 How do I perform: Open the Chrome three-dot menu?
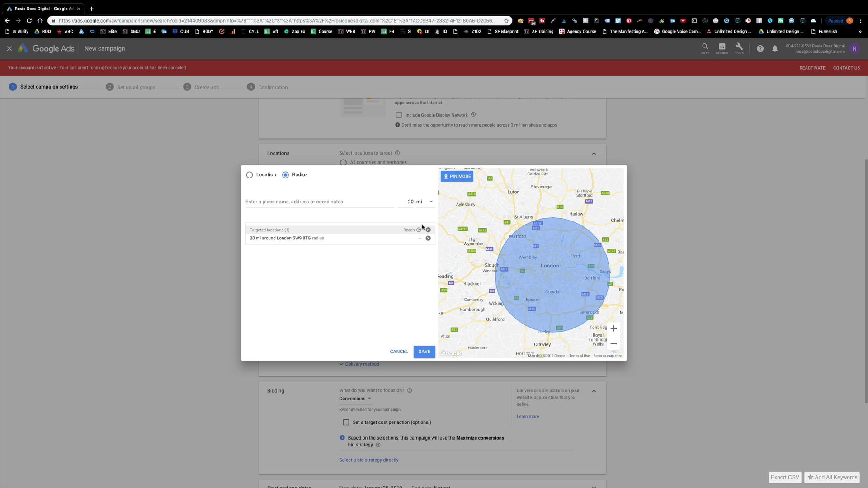pos(860,21)
